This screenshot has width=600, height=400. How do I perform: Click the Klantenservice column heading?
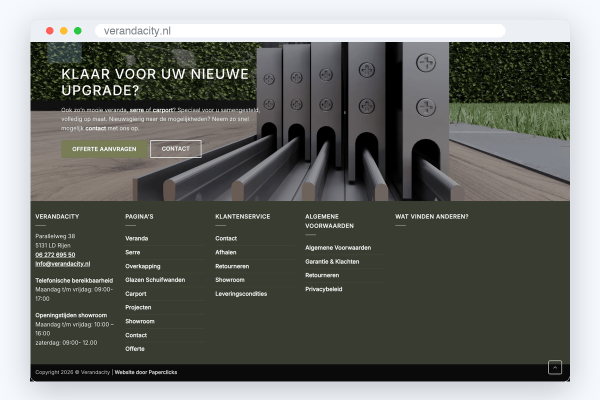coord(243,217)
